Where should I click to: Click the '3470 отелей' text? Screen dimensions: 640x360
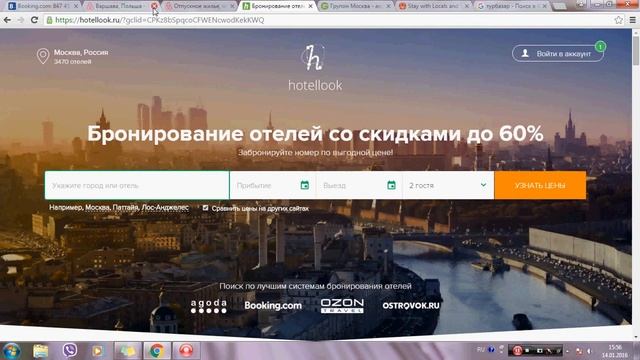[x=73, y=62]
